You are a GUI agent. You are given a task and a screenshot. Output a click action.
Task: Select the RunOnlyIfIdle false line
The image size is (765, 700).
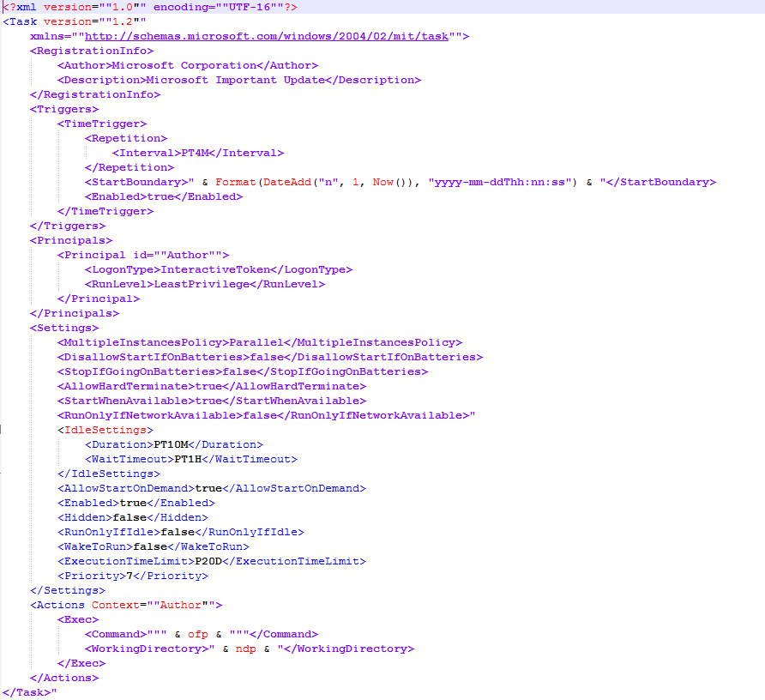181,533
